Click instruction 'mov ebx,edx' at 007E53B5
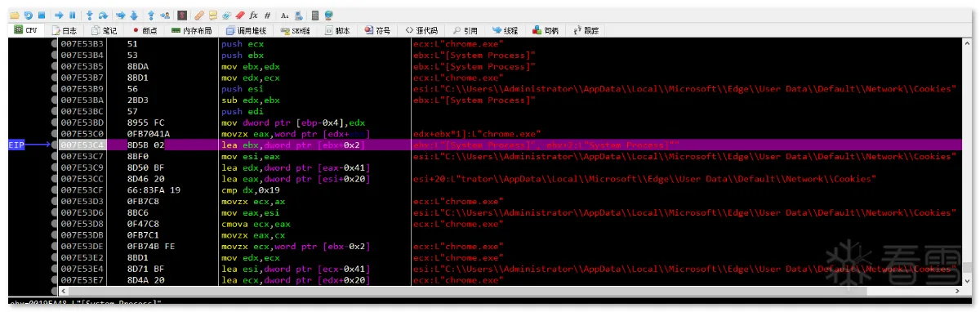Screen dimensions: 980x312 (250, 66)
